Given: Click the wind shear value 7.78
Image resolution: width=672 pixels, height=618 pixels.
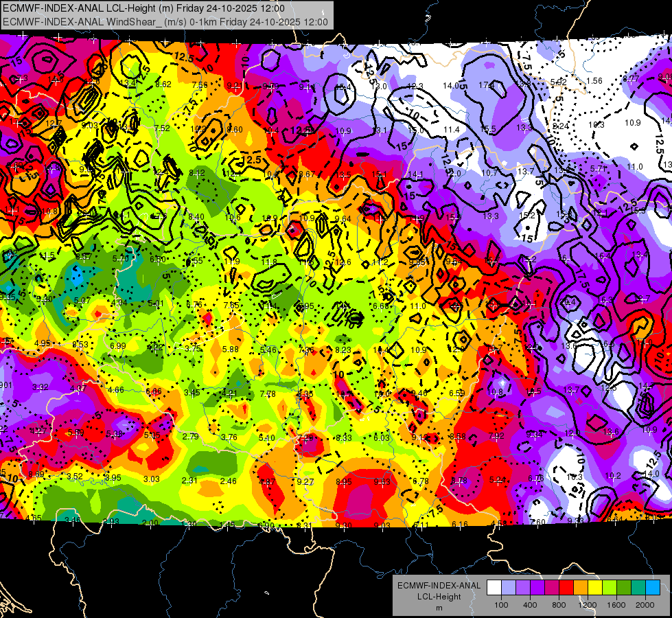Looking at the screenshot, I should 268,393.
